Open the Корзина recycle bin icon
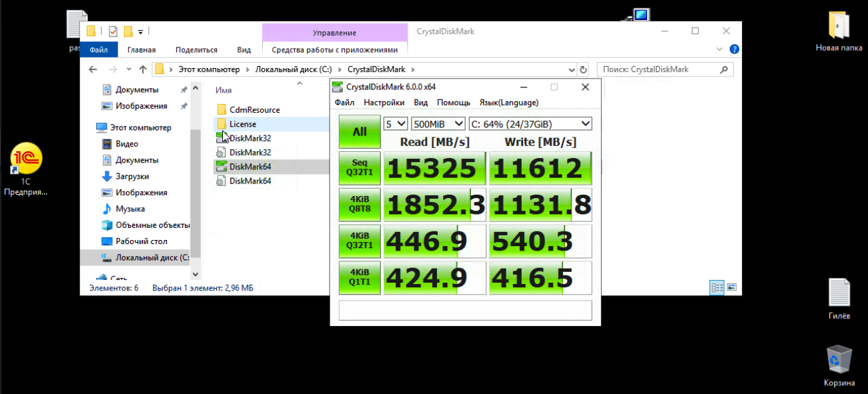 click(x=839, y=359)
